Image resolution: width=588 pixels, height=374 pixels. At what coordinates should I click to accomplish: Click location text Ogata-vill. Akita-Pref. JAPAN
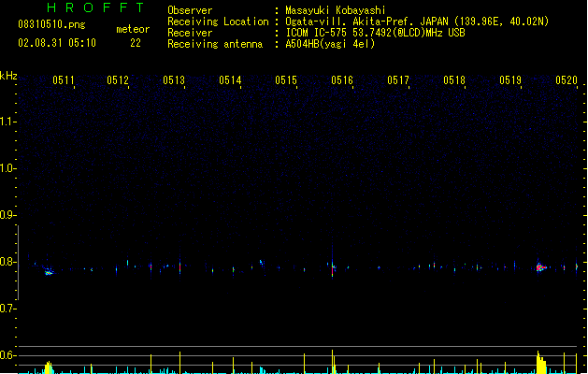[x=366, y=22]
